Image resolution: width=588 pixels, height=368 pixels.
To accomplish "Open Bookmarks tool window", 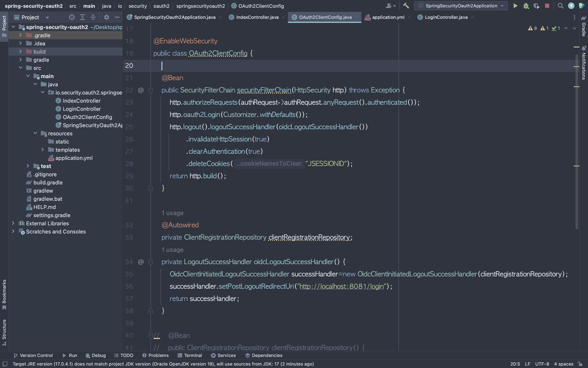I will (4, 294).
